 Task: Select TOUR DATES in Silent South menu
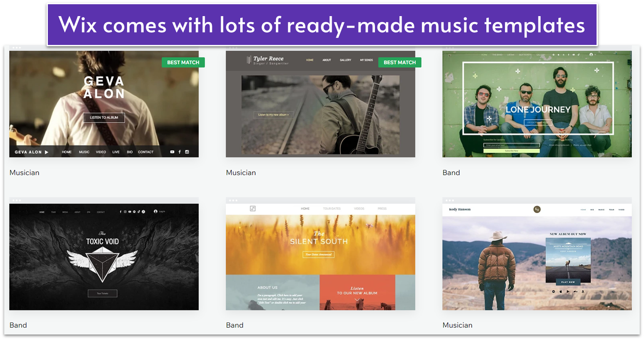tap(332, 209)
